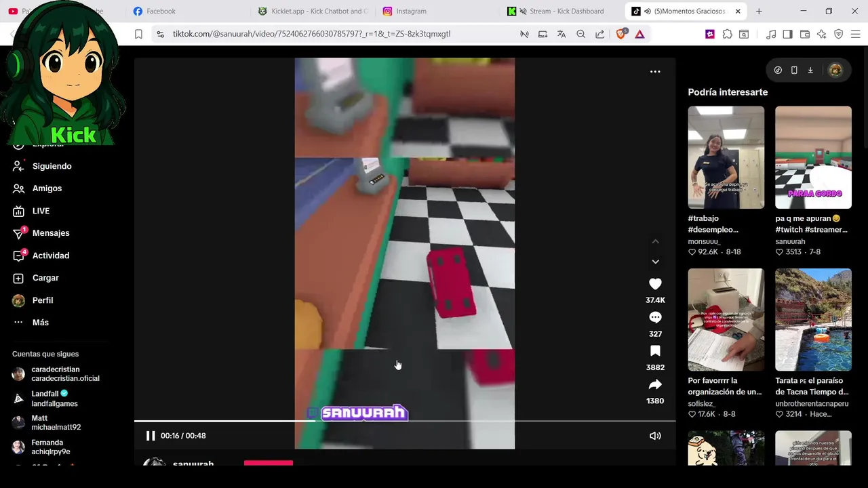Open Brave Rewards triangle icon
Viewport: 868px width, 488px height.
click(x=639, y=34)
